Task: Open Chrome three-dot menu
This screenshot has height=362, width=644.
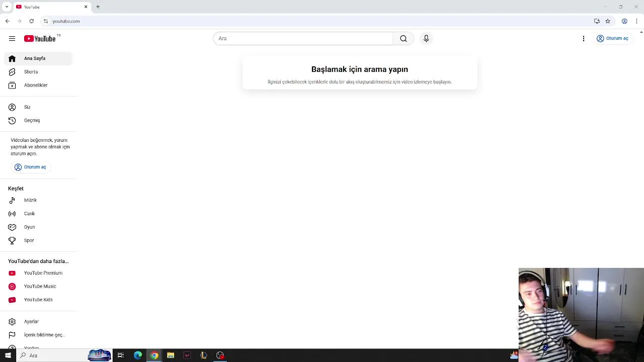Action: click(x=637, y=21)
